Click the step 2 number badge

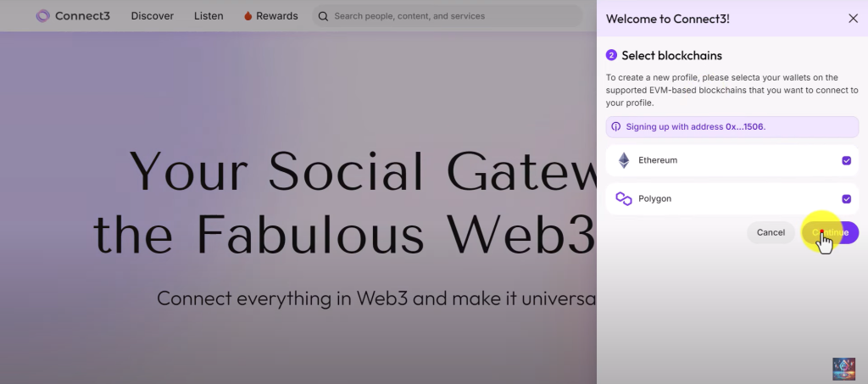(x=611, y=55)
